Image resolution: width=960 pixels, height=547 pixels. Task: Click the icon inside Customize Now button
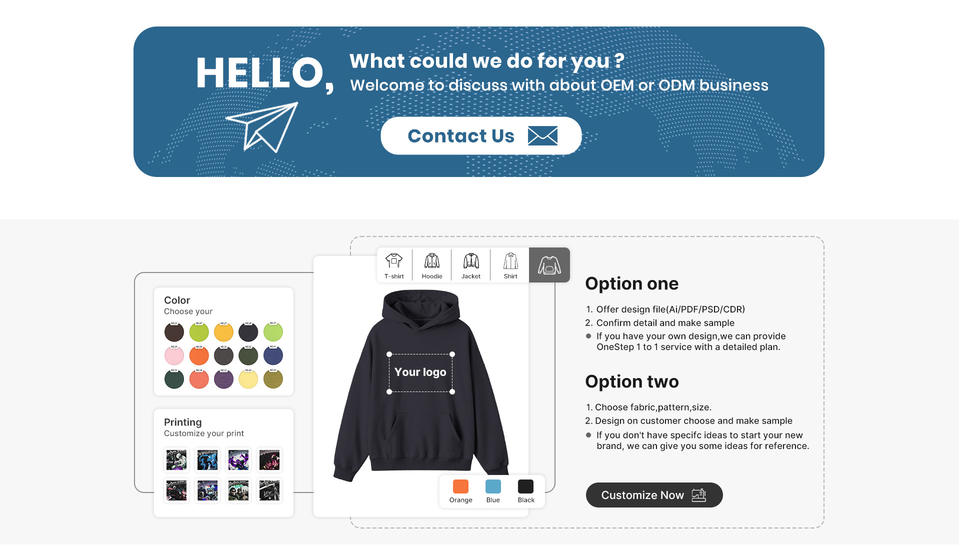coord(699,495)
